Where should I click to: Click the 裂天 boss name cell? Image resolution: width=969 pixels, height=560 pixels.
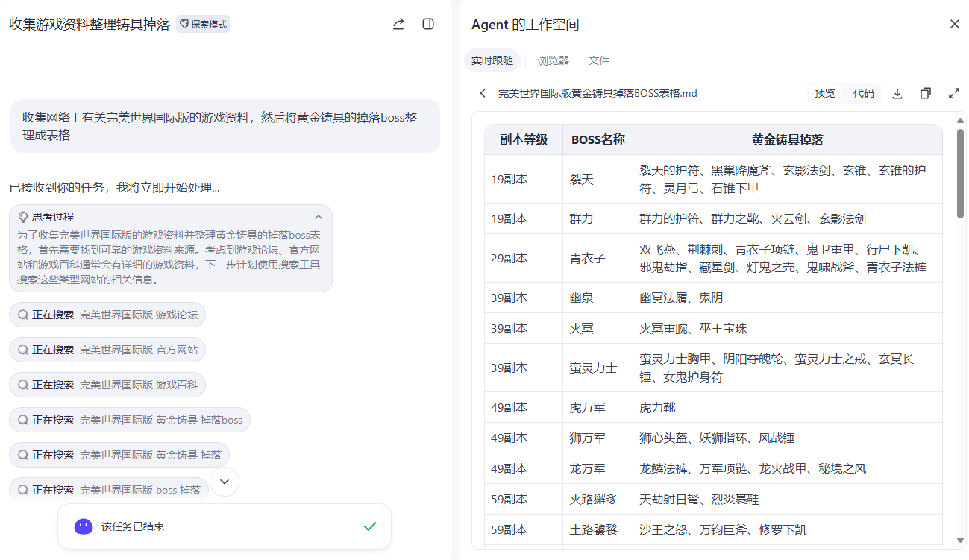click(598, 179)
